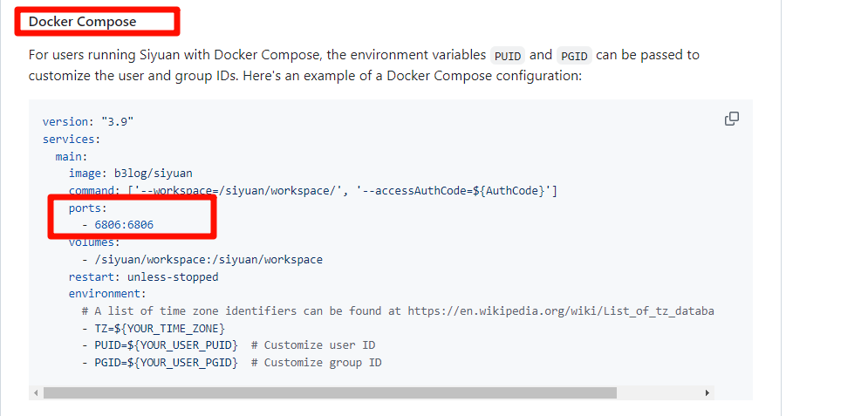Click the environment: key in code
This screenshot has width=868, height=416.
(107, 294)
